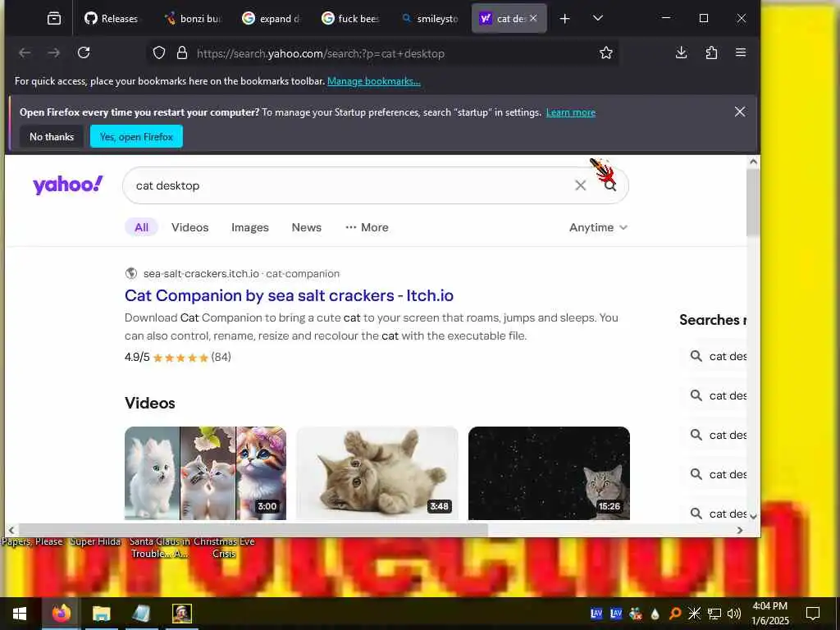Image resolution: width=840 pixels, height=630 pixels.
Task: Open the Windows notification center
Action: pos(813,614)
